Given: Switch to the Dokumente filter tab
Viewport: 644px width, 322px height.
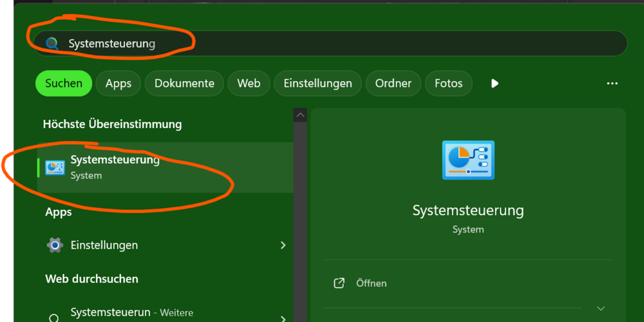Looking at the screenshot, I should pos(184,83).
